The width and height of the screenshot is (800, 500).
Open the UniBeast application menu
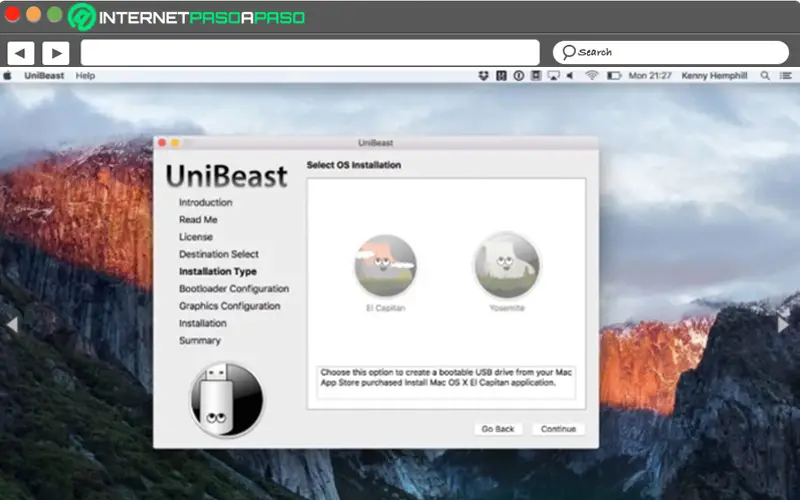[44, 76]
